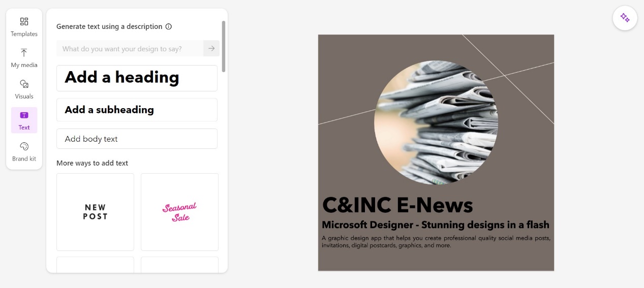Open the Brand kit panel

point(24,151)
